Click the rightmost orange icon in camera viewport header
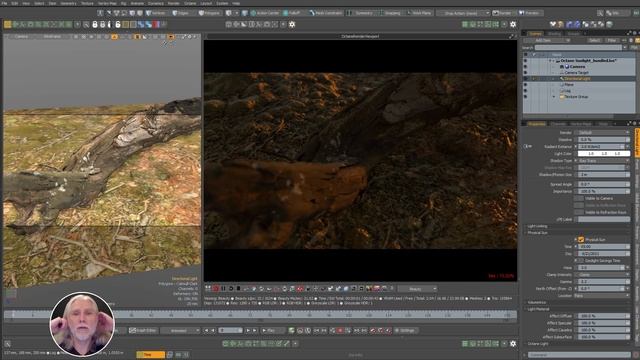 coord(171,37)
